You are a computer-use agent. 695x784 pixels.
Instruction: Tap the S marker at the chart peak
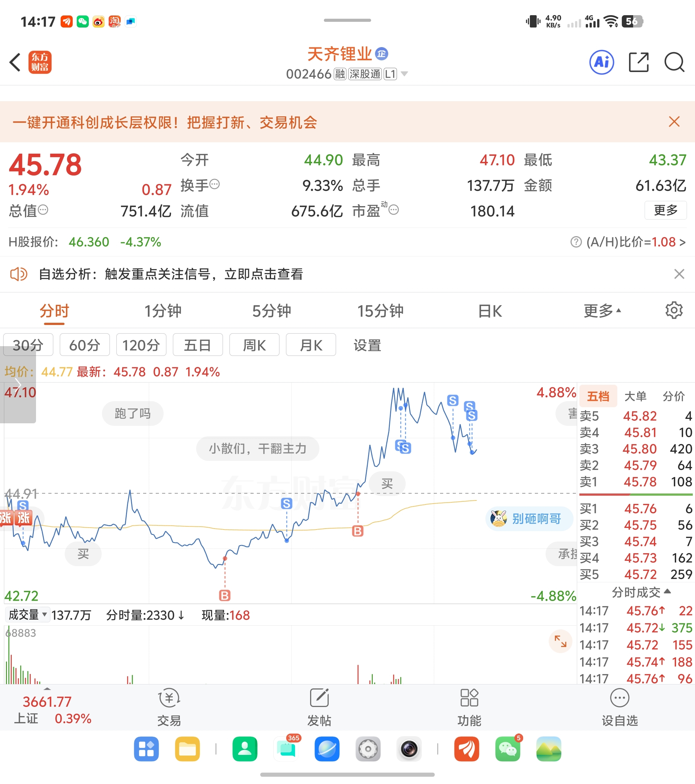click(x=453, y=401)
